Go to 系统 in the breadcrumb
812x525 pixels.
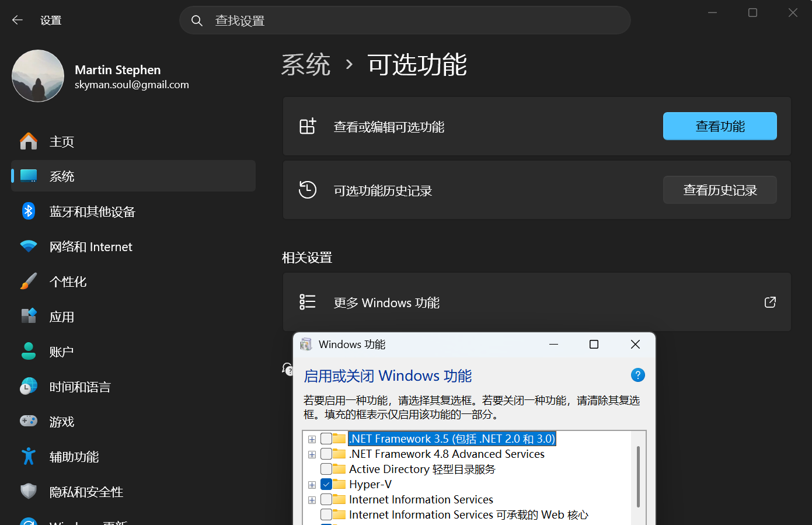pyautogui.click(x=306, y=64)
